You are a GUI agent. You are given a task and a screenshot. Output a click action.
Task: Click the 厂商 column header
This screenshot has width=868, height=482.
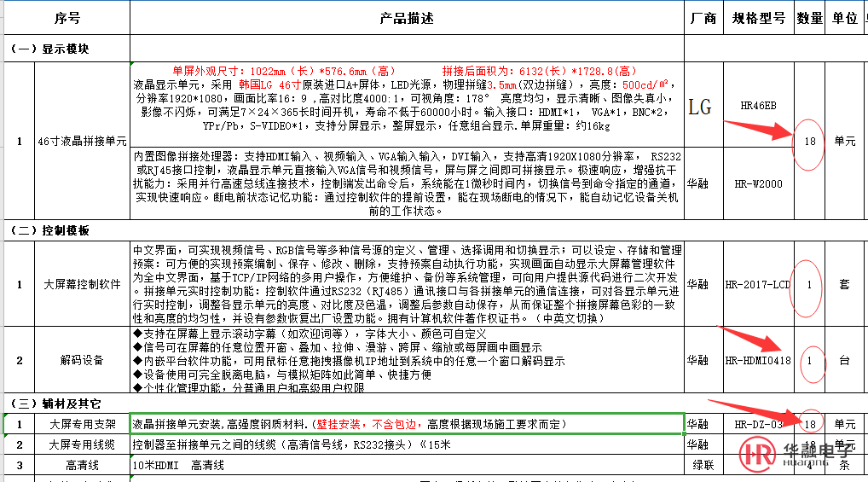tap(703, 18)
